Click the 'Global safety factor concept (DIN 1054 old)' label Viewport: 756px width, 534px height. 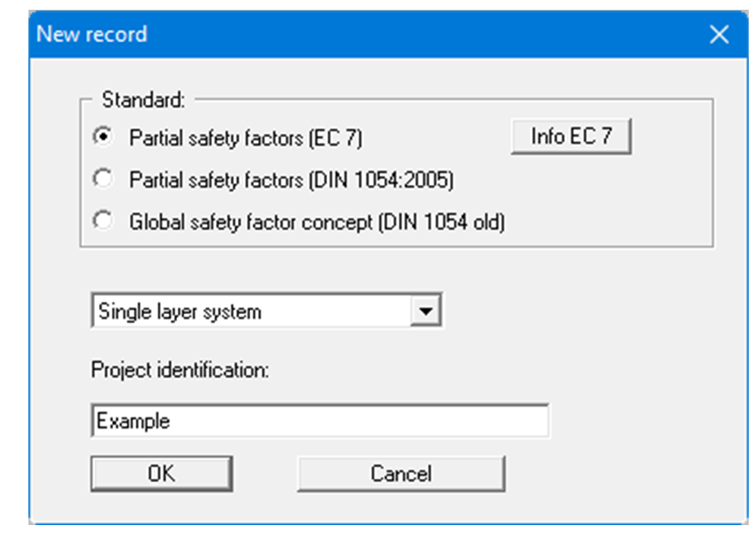pyautogui.click(x=317, y=222)
